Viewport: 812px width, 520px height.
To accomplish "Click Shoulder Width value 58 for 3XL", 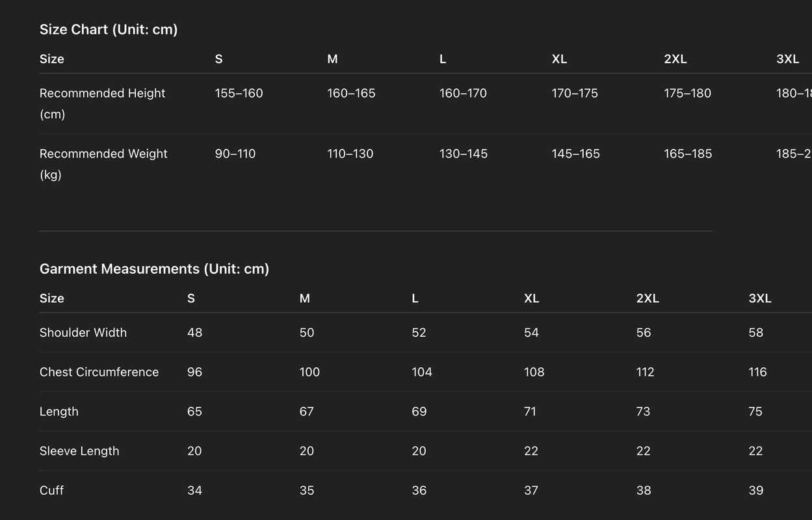I will click(x=756, y=332).
